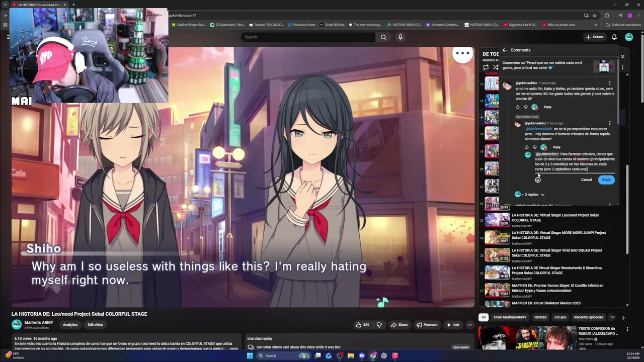Select From MaifrensARMY chip

[x=510, y=317]
